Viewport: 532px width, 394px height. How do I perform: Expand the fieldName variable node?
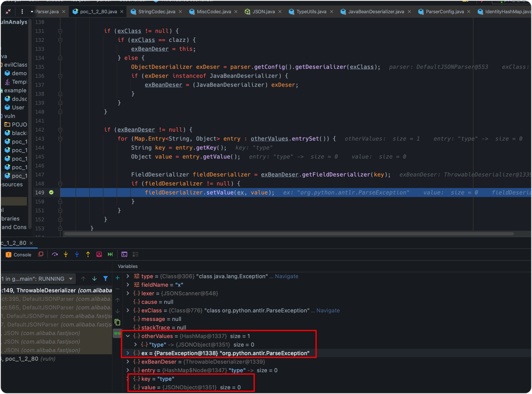pyautogui.click(x=128, y=285)
